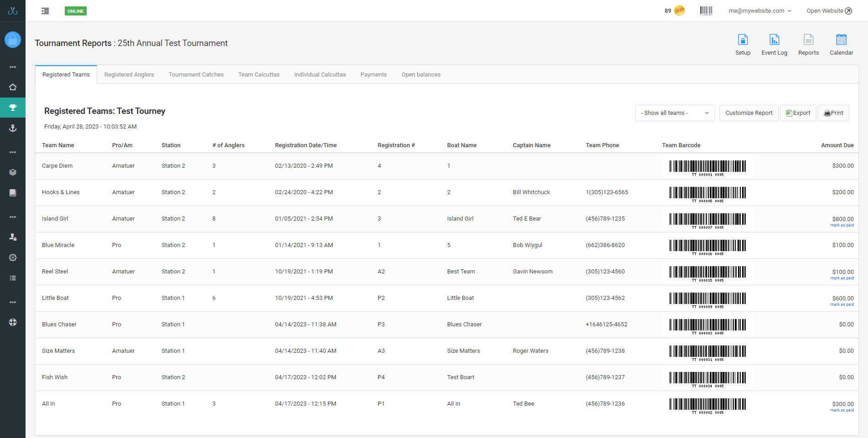868x438 pixels.
Task: Select the trophy tournaments sidebar icon
Action: (x=13, y=108)
